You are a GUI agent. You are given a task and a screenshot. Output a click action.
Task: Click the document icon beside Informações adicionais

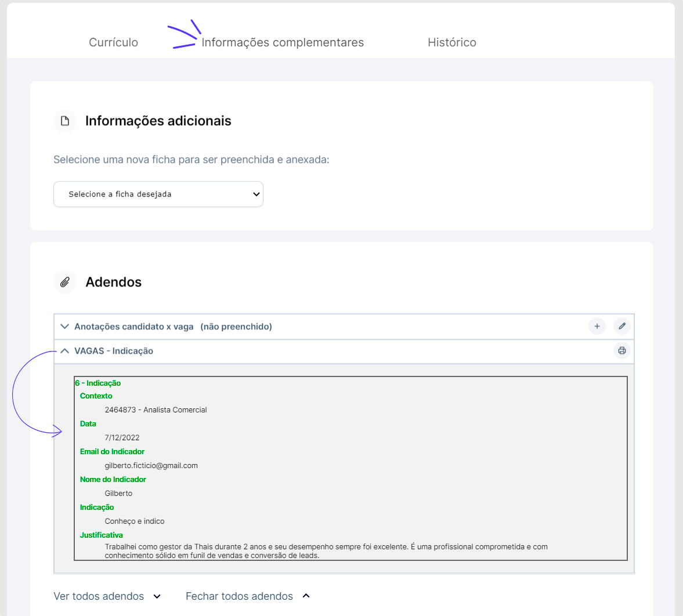click(65, 121)
